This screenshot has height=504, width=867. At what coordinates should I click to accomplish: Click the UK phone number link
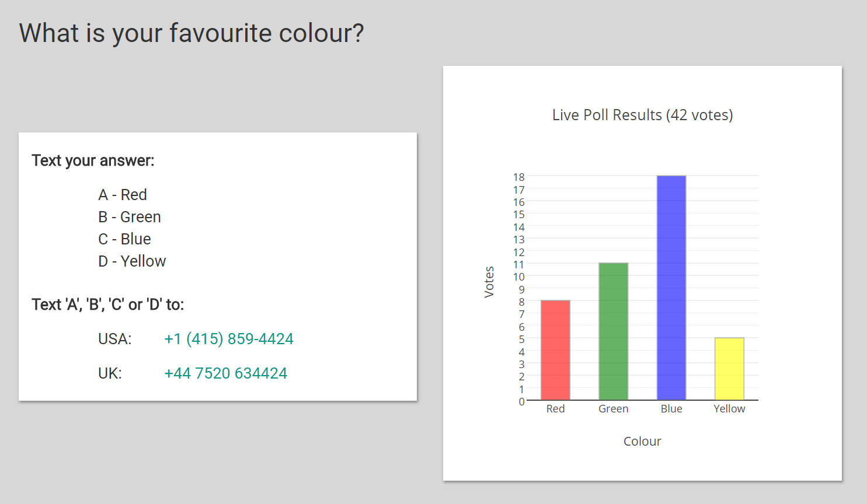click(x=225, y=373)
